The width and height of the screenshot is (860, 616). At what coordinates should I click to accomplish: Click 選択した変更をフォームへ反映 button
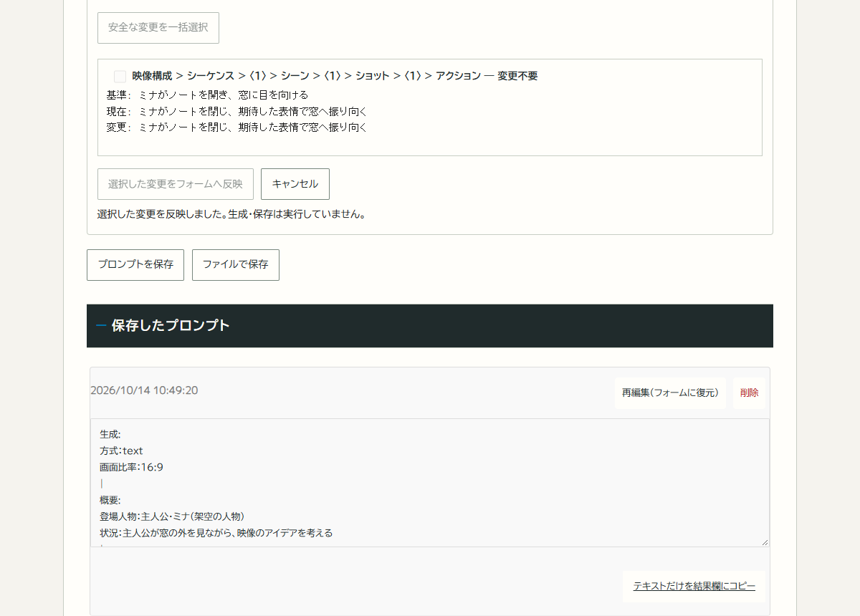[x=176, y=184]
